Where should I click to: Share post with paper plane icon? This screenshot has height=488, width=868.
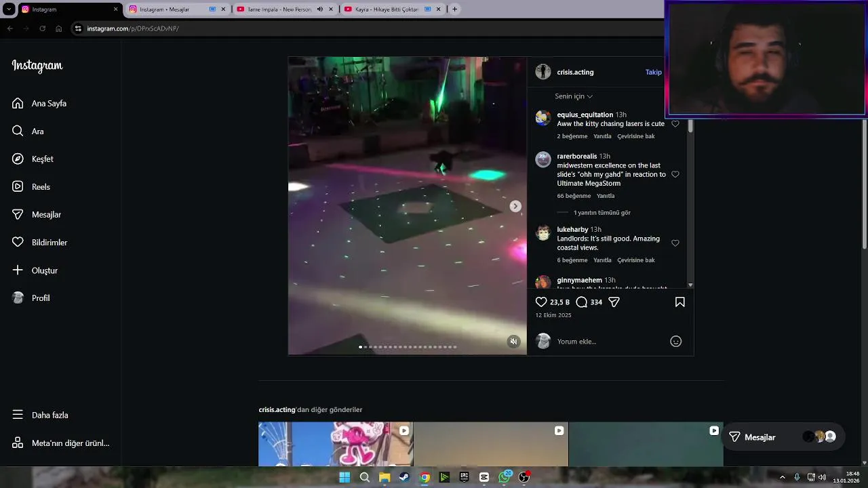pos(614,302)
